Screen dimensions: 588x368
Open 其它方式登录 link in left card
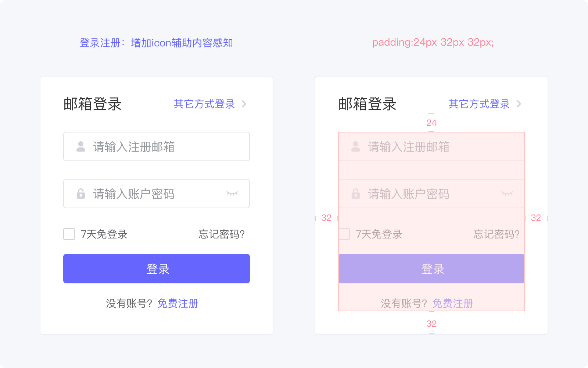point(204,104)
